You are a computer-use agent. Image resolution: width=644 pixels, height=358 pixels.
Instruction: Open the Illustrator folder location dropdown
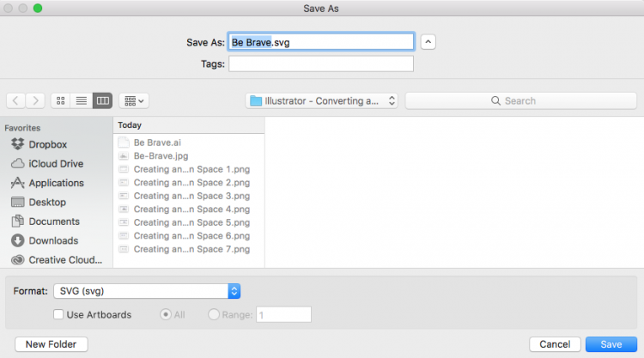[322, 100]
